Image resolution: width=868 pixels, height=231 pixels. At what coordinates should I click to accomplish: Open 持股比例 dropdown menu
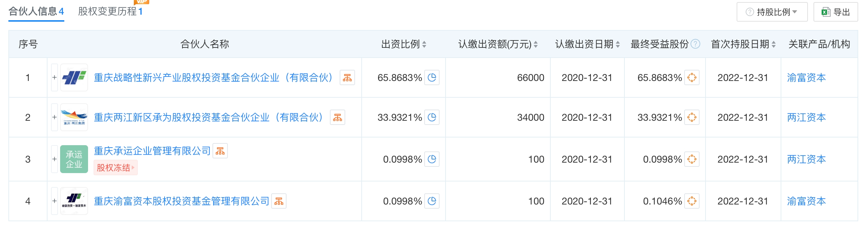pos(772,12)
